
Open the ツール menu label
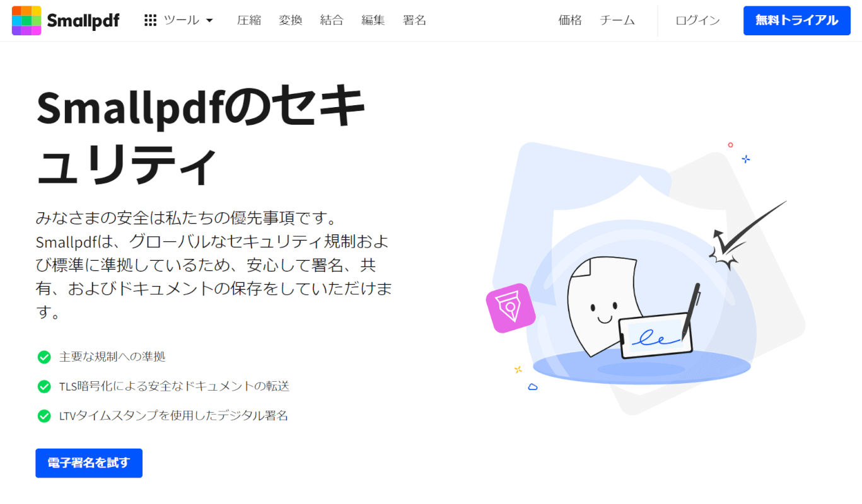pyautogui.click(x=181, y=20)
